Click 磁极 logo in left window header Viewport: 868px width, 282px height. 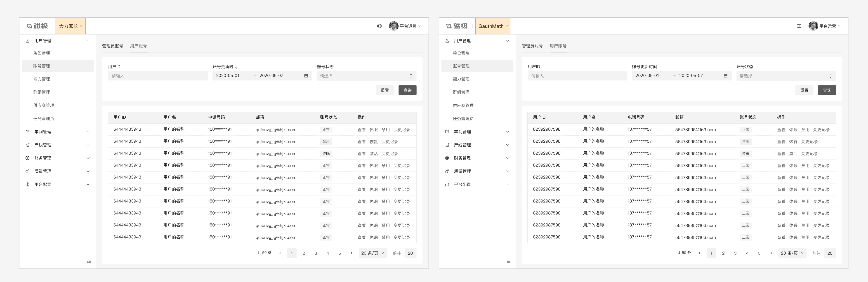coord(37,26)
